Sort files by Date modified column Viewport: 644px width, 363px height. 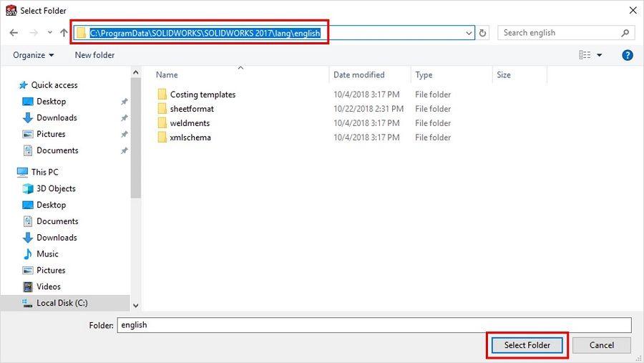click(359, 75)
